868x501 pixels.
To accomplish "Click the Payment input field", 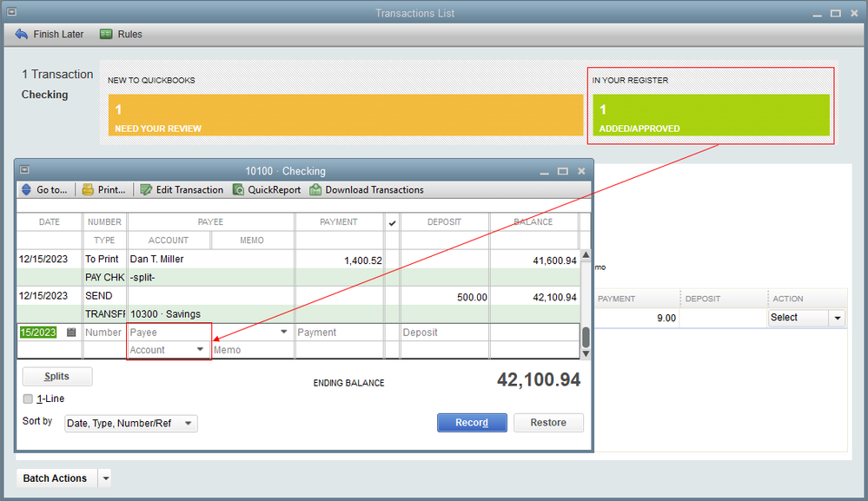I will coord(340,333).
